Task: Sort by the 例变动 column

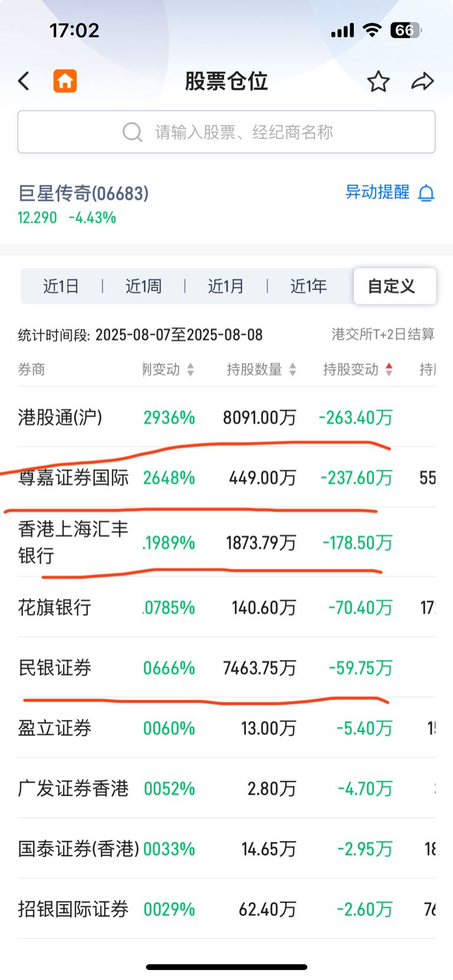Action: tap(169, 369)
